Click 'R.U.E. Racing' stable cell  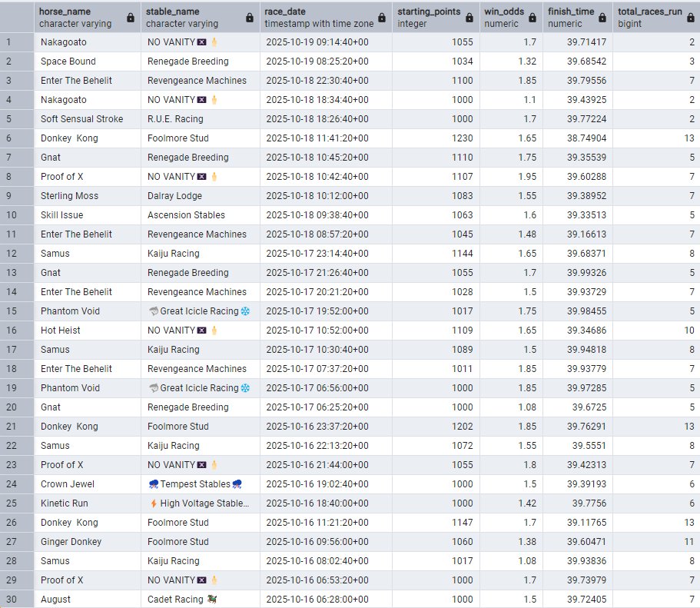pos(201,119)
